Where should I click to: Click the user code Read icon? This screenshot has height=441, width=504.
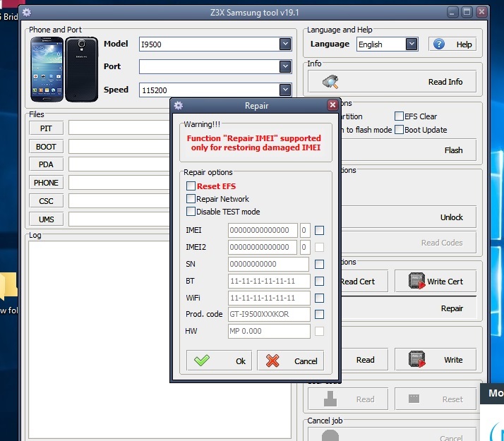pyautogui.click(x=330, y=399)
